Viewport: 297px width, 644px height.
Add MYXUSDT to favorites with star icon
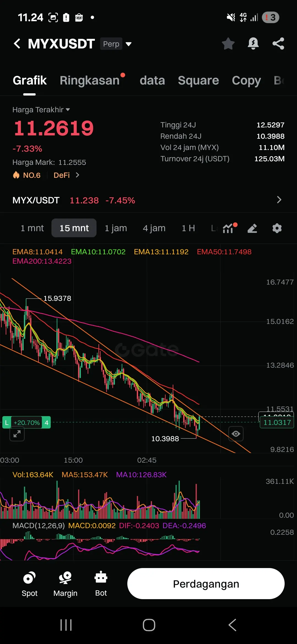pos(228,43)
